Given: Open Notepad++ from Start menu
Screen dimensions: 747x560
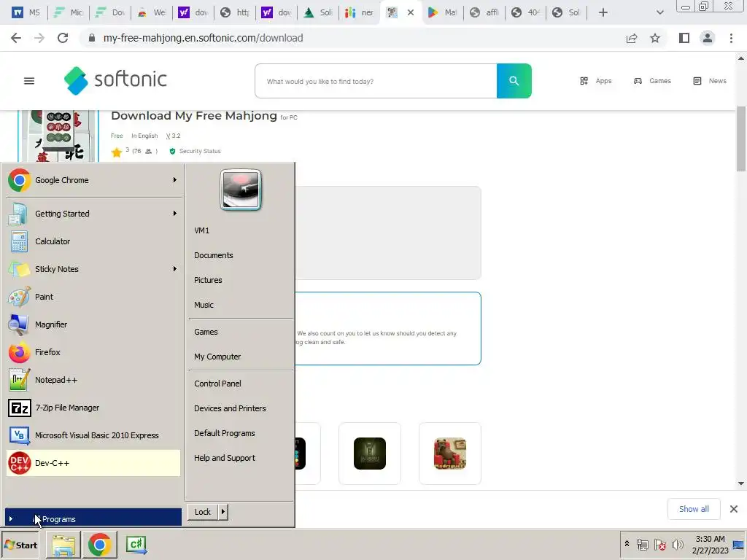Looking at the screenshot, I should pos(93,380).
